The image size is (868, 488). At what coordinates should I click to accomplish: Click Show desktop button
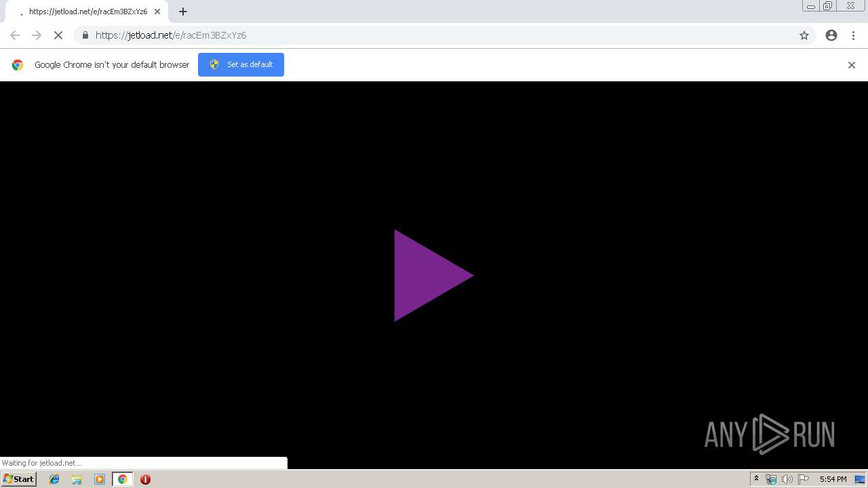tap(860, 479)
